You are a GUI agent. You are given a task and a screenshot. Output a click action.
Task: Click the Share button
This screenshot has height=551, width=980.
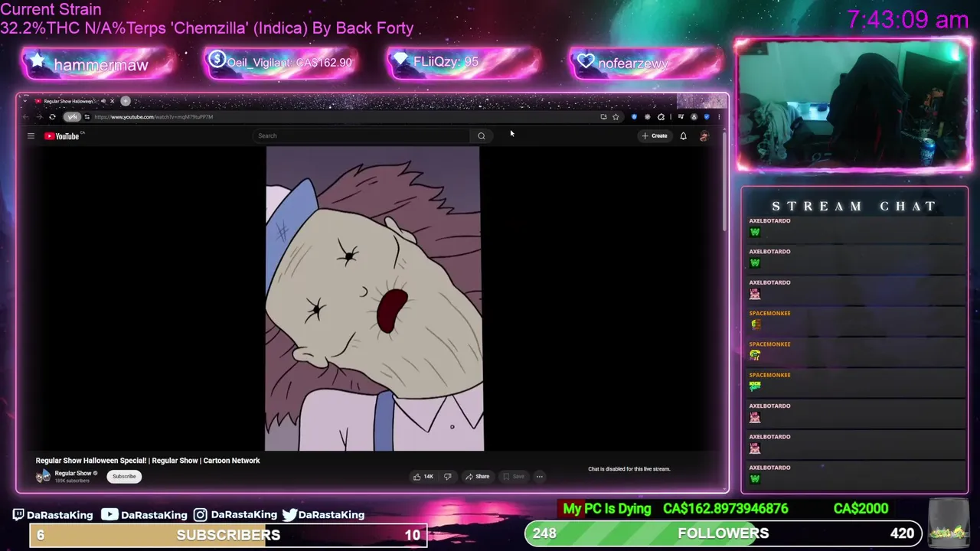tap(477, 476)
